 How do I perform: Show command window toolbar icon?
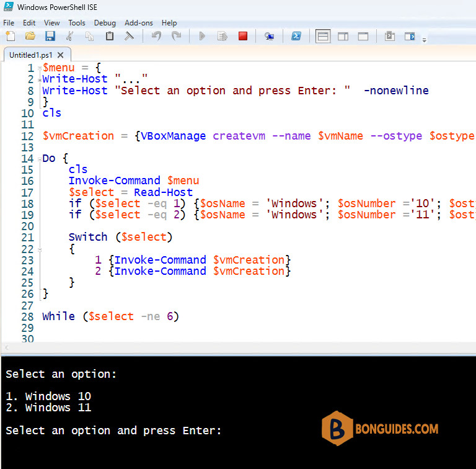click(390, 36)
